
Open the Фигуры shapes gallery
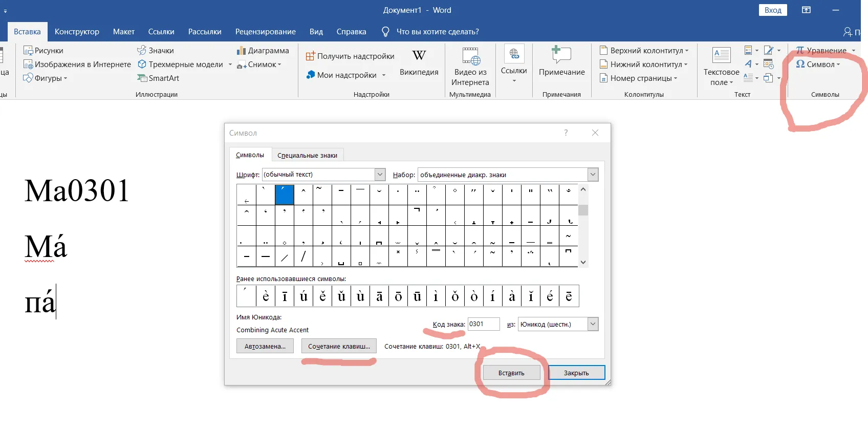[46, 78]
